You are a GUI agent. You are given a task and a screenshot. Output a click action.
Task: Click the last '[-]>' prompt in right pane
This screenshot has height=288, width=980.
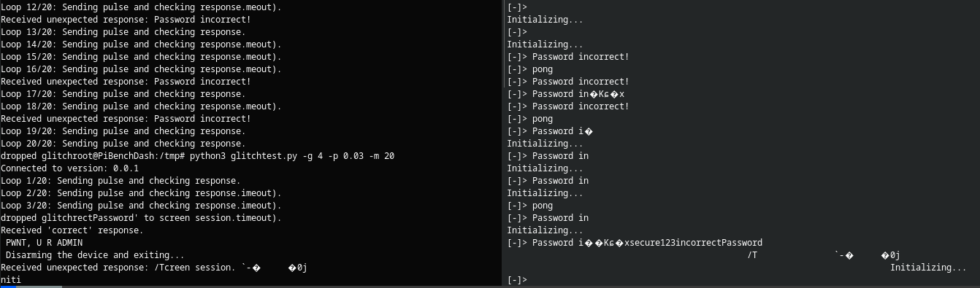[517, 280]
